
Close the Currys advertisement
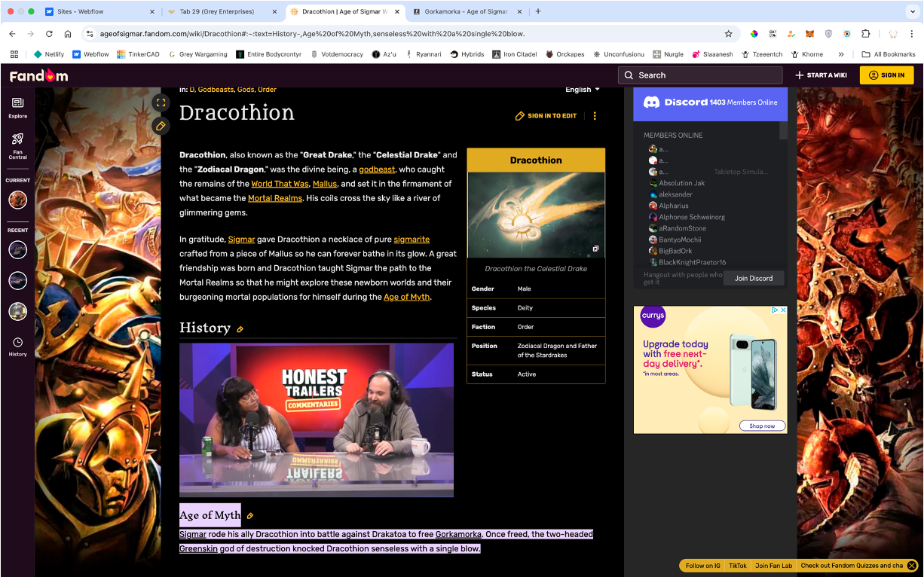click(783, 310)
